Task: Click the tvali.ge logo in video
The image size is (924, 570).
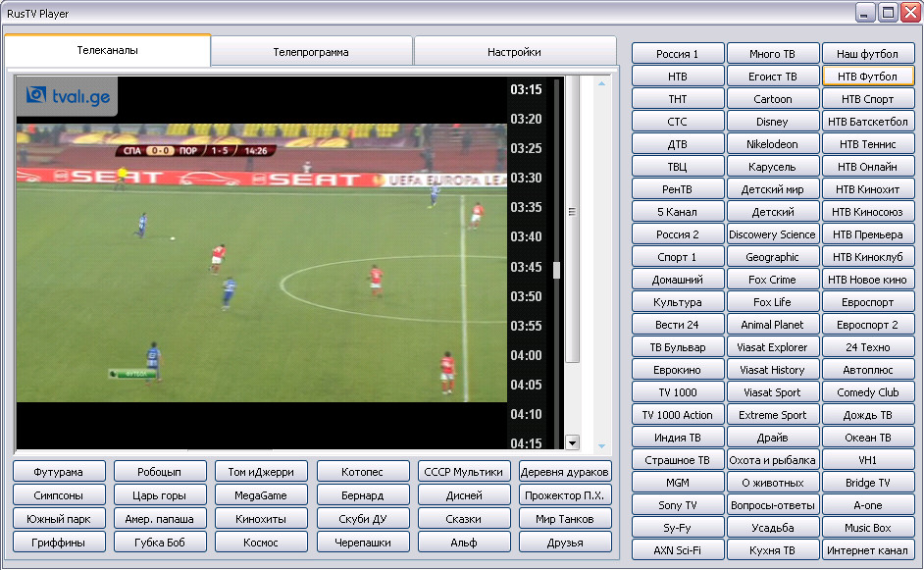Action: pyautogui.click(x=66, y=95)
